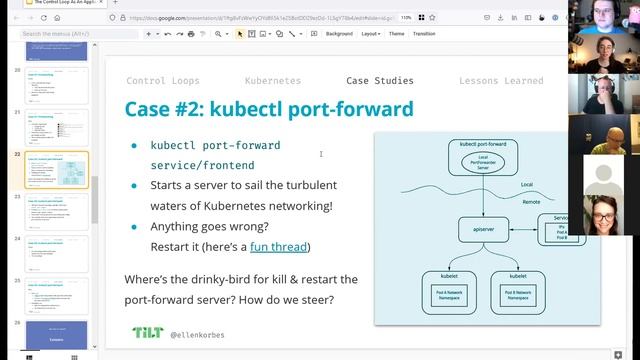The image size is (640, 360).
Task: Click the 'Control Loops' section label
Action: coord(163,81)
